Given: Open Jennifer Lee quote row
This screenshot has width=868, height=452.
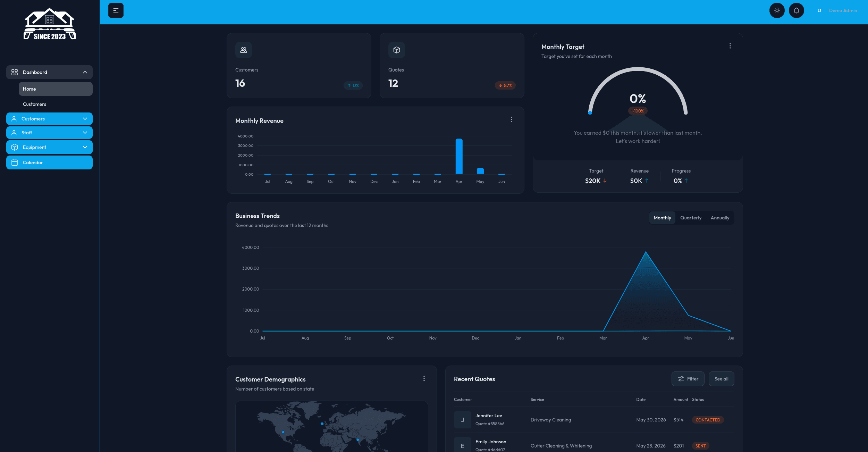Looking at the screenshot, I should (x=594, y=420).
